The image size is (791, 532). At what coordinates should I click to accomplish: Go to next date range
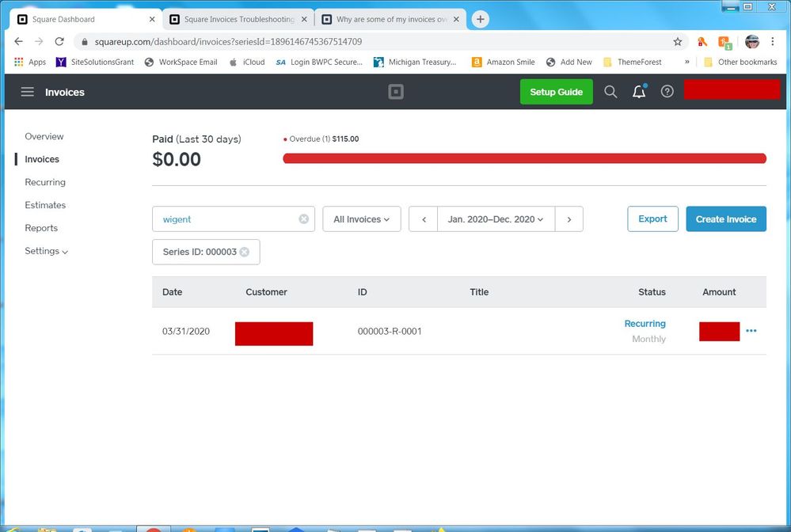[569, 219]
